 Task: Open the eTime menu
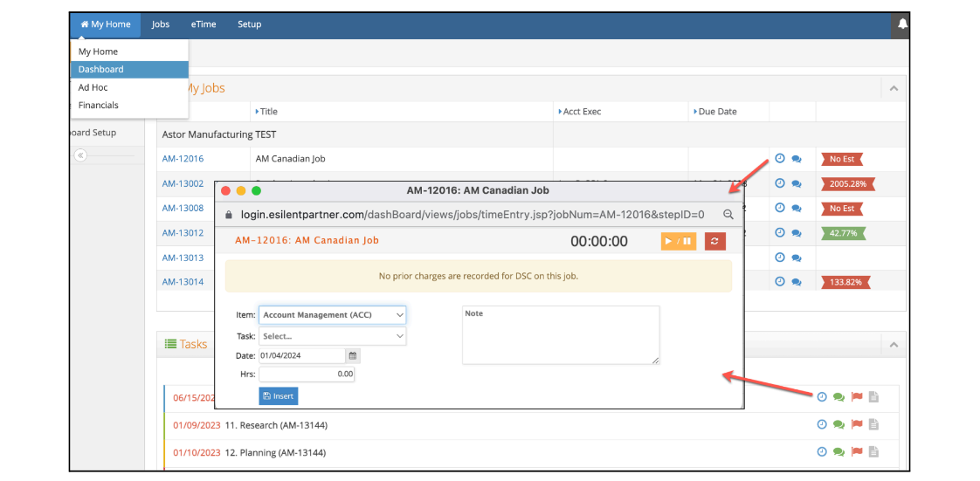204,24
